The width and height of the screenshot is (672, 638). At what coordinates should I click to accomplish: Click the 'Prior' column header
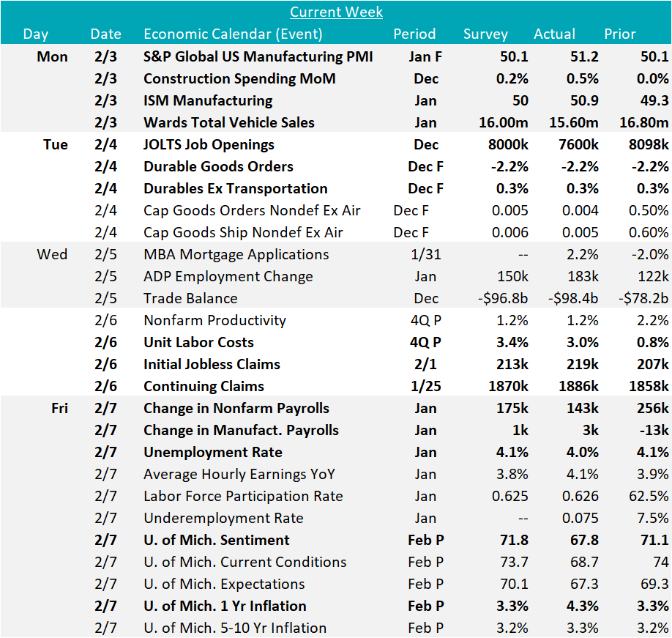[x=619, y=34]
